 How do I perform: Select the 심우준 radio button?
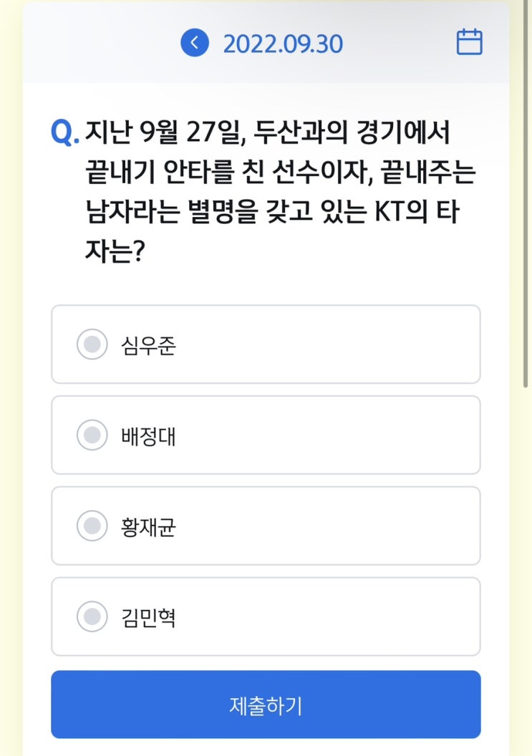point(92,345)
